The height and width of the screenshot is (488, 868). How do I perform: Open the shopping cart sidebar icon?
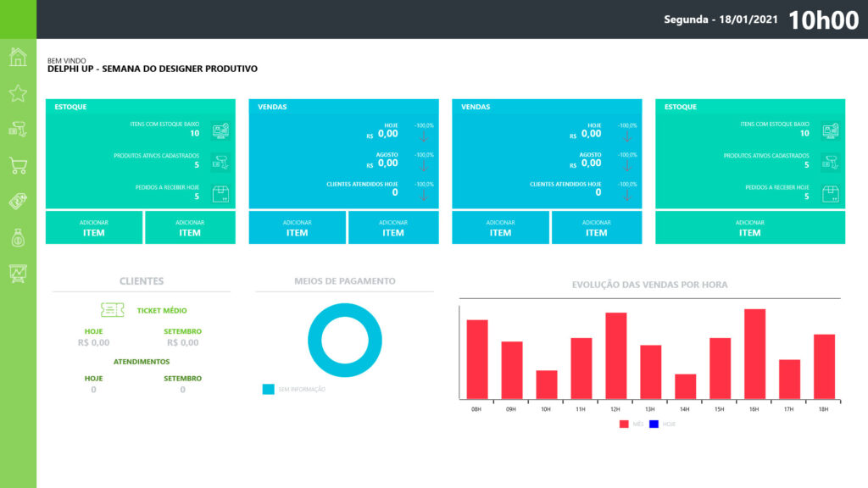click(17, 165)
